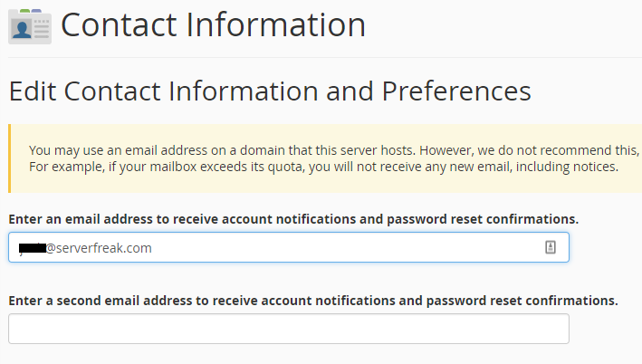This screenshot has width=642, height=364.
Task: Click the first email address field label
Action: click(x=293, y=219)
